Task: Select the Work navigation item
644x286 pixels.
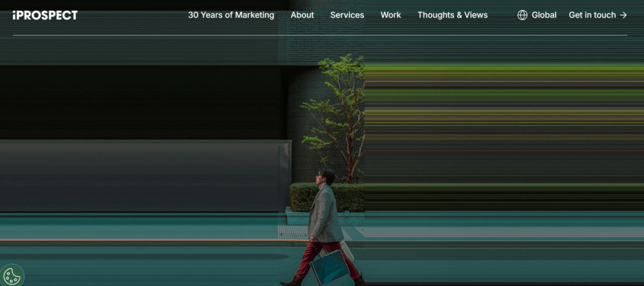Action: point(391,15)
